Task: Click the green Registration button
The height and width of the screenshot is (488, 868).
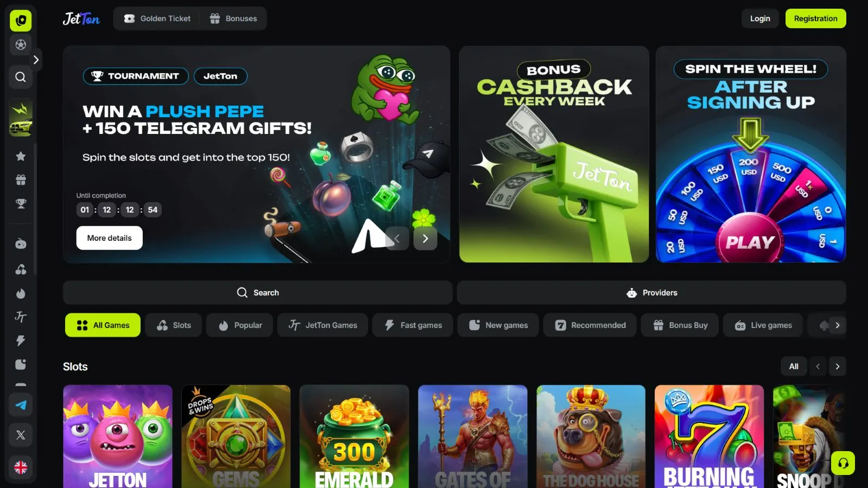Action: click(815, 18)
